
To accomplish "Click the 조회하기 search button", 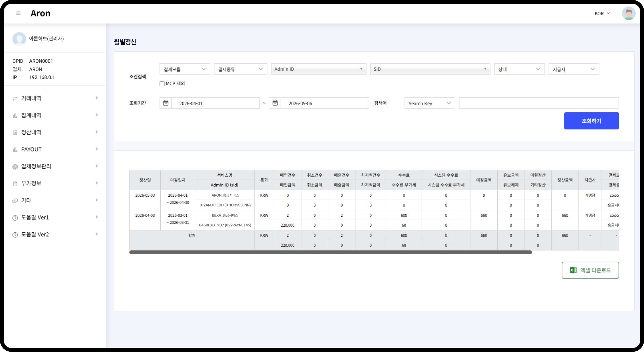I will 591,121.
